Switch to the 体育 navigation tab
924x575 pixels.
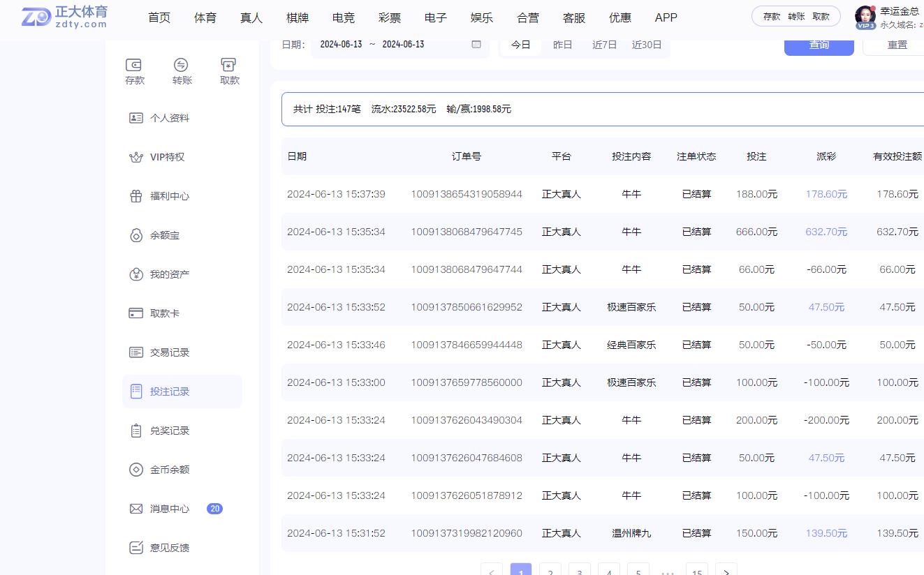pos(205,17)
